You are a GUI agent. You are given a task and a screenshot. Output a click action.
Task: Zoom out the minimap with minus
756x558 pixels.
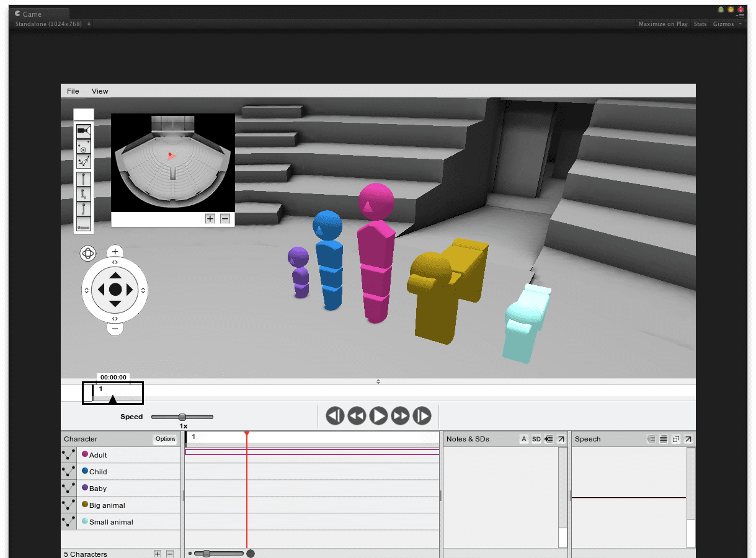tap(225, 218)
